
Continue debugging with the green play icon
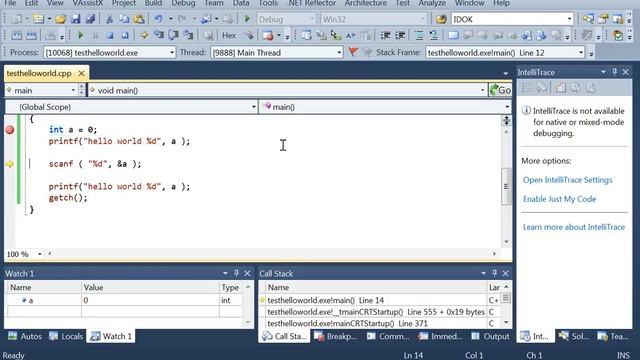[x=80, y=36]
